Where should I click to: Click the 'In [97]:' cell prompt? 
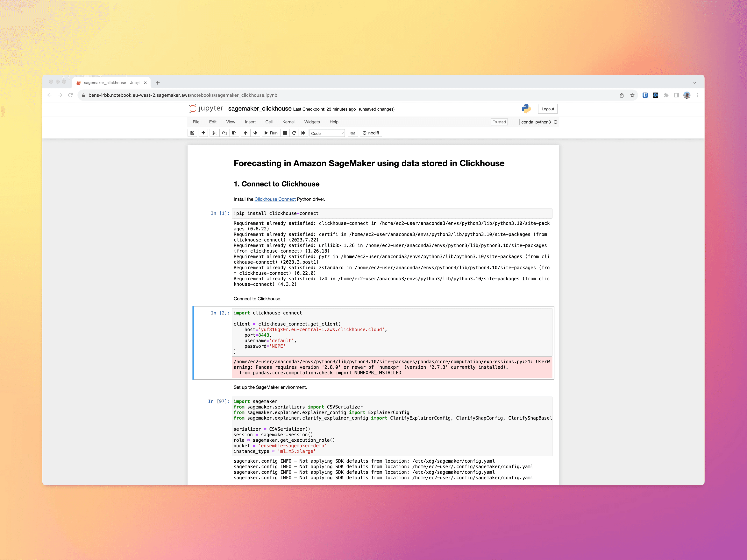219,401
